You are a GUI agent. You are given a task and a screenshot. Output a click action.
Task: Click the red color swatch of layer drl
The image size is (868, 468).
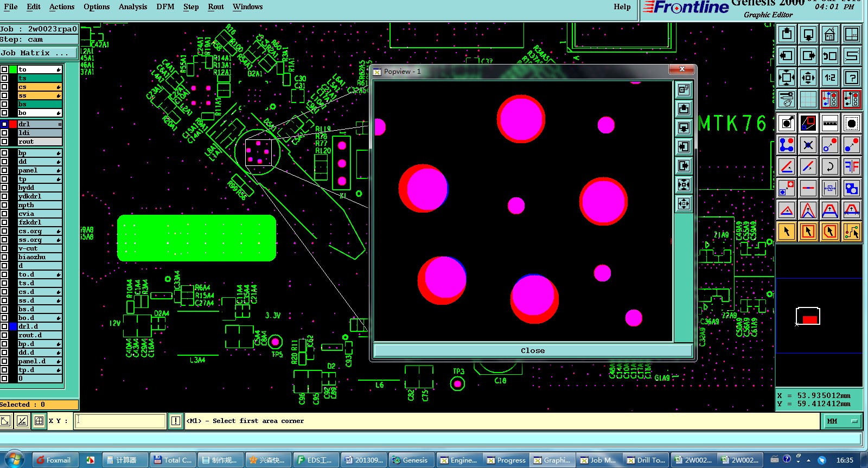point(13,124)
